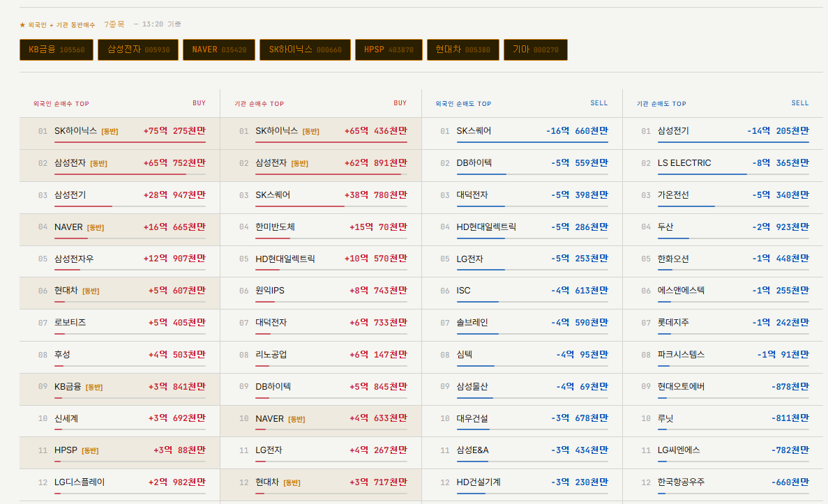Click HPSP row showing +3억 88천만

[x=120, y=453]
